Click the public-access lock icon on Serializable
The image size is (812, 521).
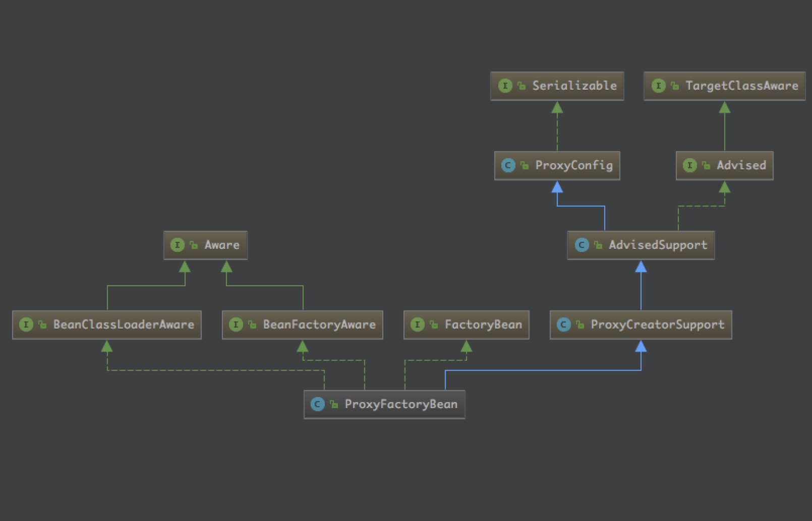tap(522, 86)
